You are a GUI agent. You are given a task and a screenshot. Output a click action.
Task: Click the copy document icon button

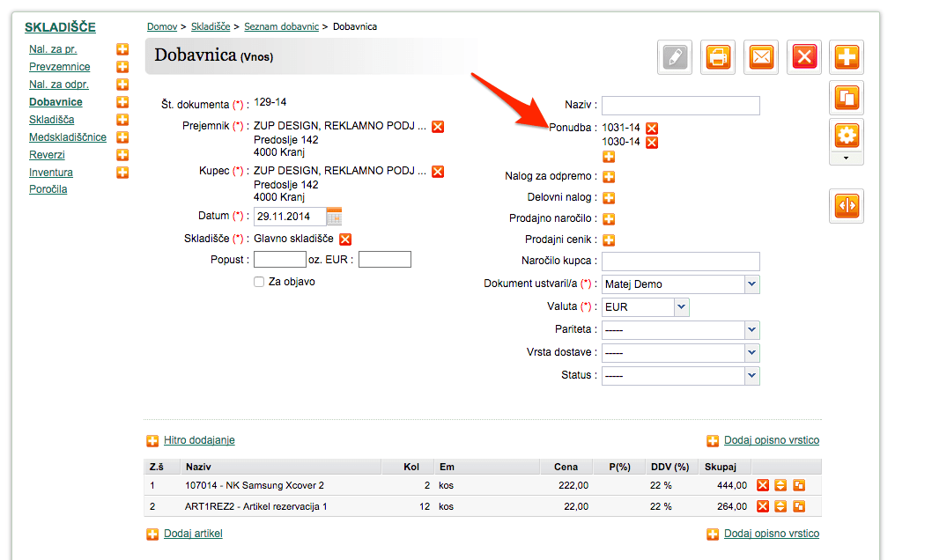click(847, 98)
